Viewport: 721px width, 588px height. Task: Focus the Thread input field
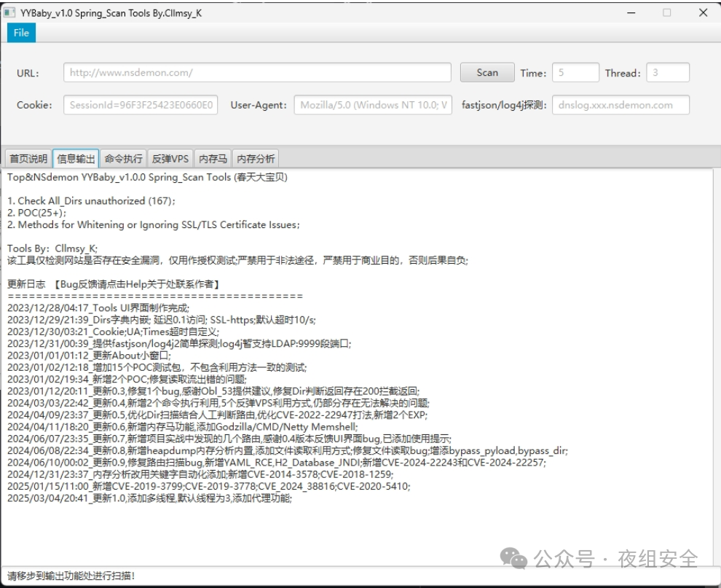coord(668,73)
